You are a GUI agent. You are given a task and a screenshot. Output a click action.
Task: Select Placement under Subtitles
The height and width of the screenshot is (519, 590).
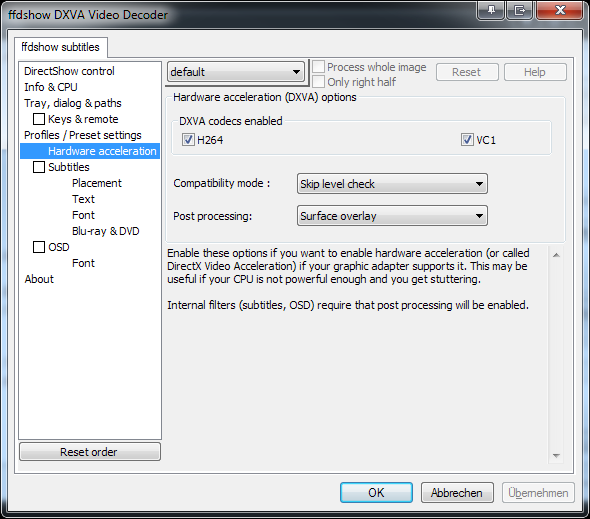click(97, 183)
